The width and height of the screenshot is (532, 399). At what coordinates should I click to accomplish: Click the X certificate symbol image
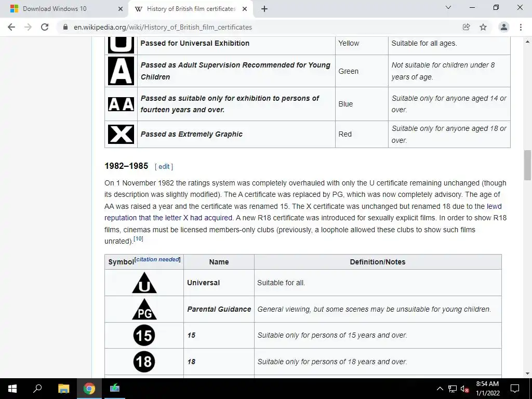click(121, 134)
